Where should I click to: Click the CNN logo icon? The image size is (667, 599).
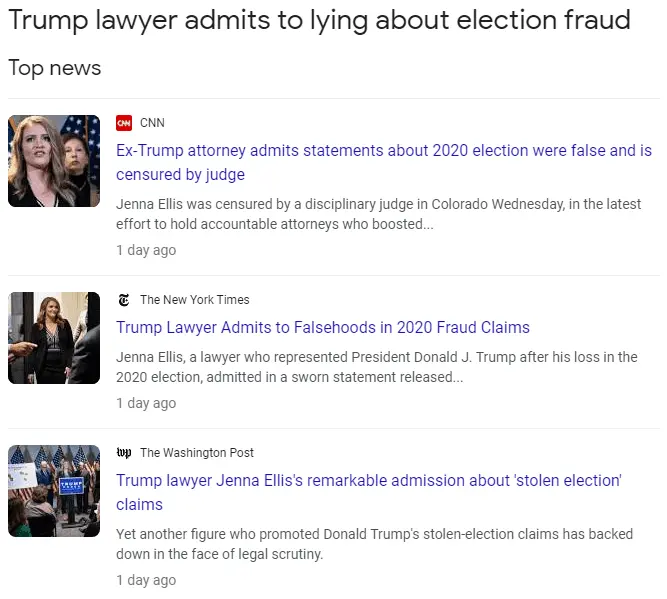(x=124, y=123)
